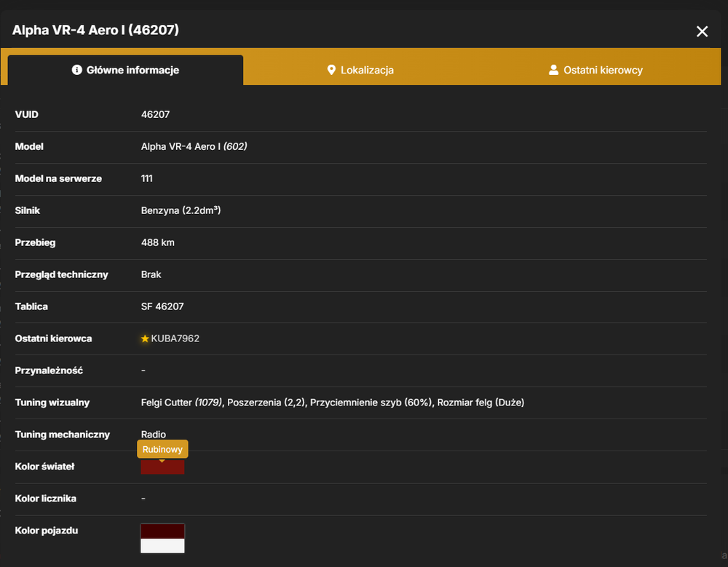This screenshot has height=567, width=728.
Task: Click the Rubinowy tooltip label
Action: point(162,449)
